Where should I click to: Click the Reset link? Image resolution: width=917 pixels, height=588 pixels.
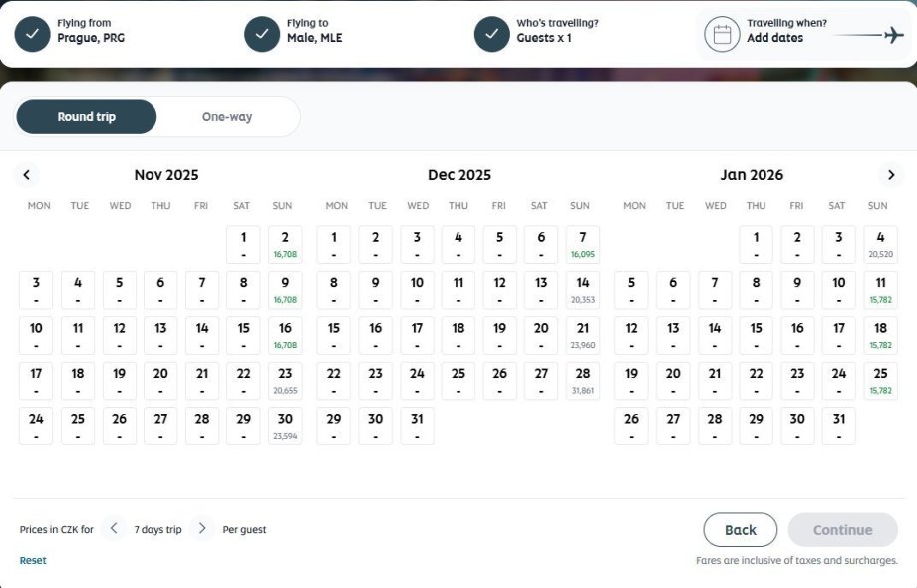[x=33, y=560]
